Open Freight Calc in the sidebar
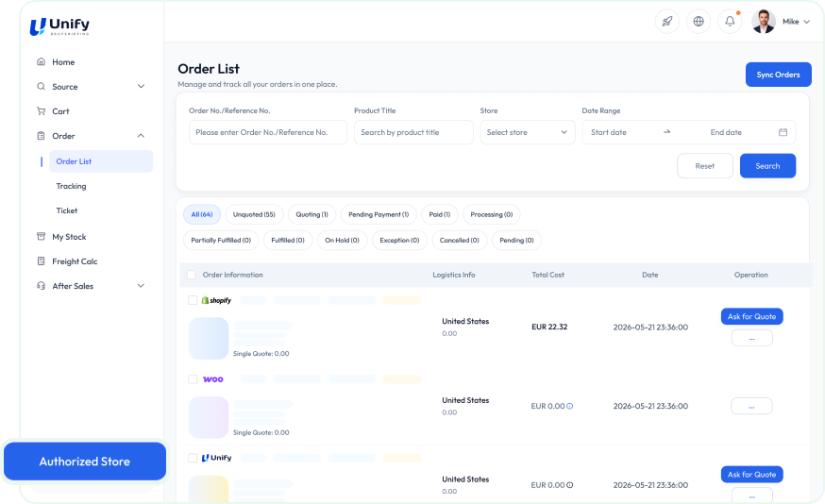 click(x=75, y=261)
